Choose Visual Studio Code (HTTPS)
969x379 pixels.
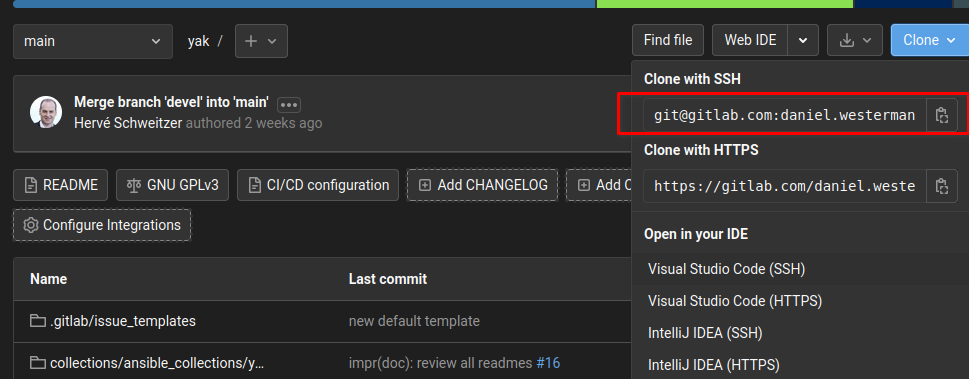pos(735,301)
